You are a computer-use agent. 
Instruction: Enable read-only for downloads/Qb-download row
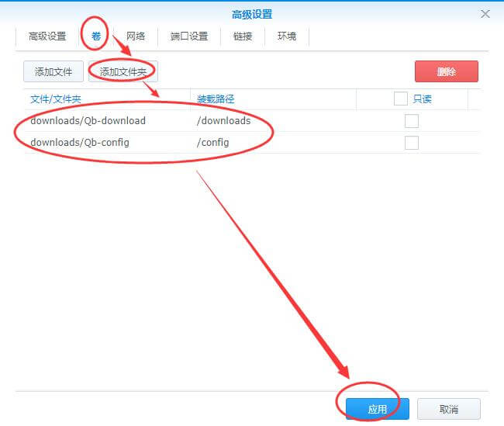pos(412,121)
